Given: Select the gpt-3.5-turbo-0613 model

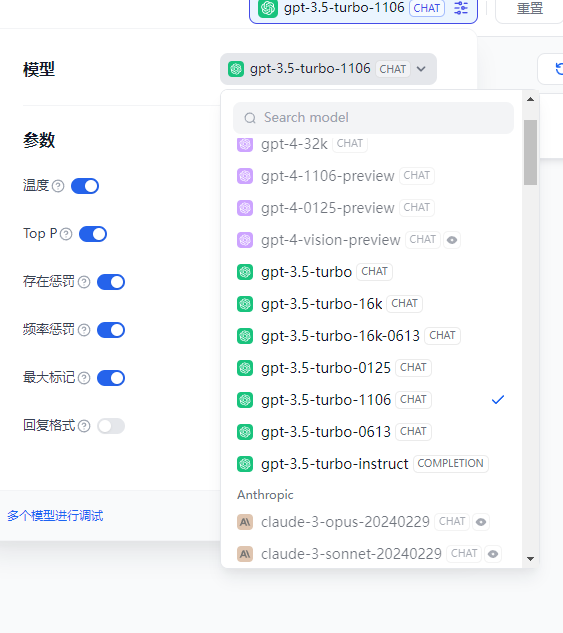Looking at the screenshot, I should (x=371, y=432).
